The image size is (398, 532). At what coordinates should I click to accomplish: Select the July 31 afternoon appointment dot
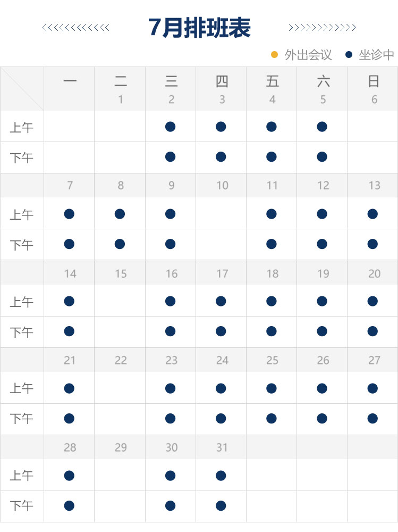221,505
